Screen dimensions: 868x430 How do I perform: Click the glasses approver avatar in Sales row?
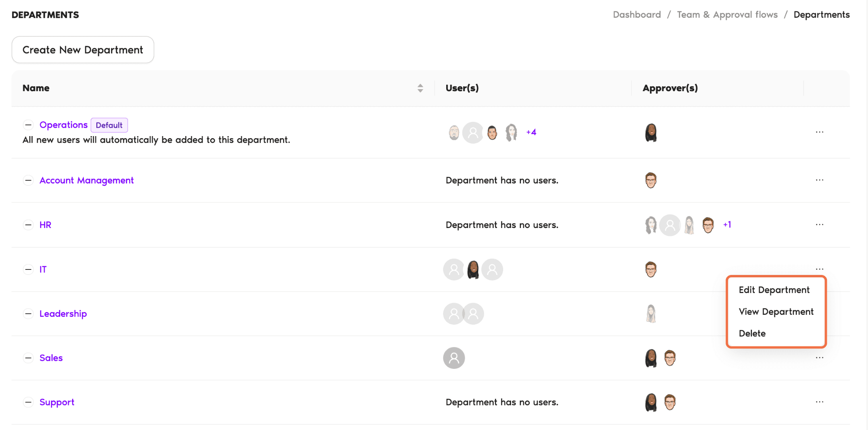pos(670,358)
